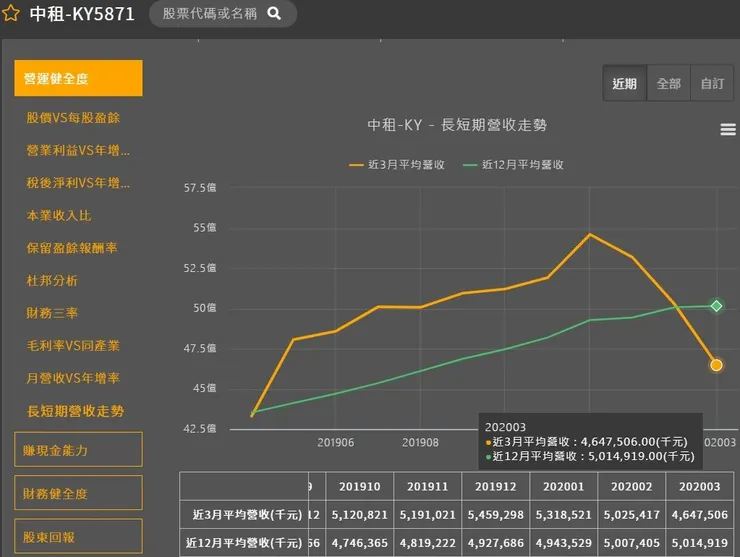Screen dimensions: 740x557
Task: Click the green diamond 202003 data marker
Action: (716, 306)
